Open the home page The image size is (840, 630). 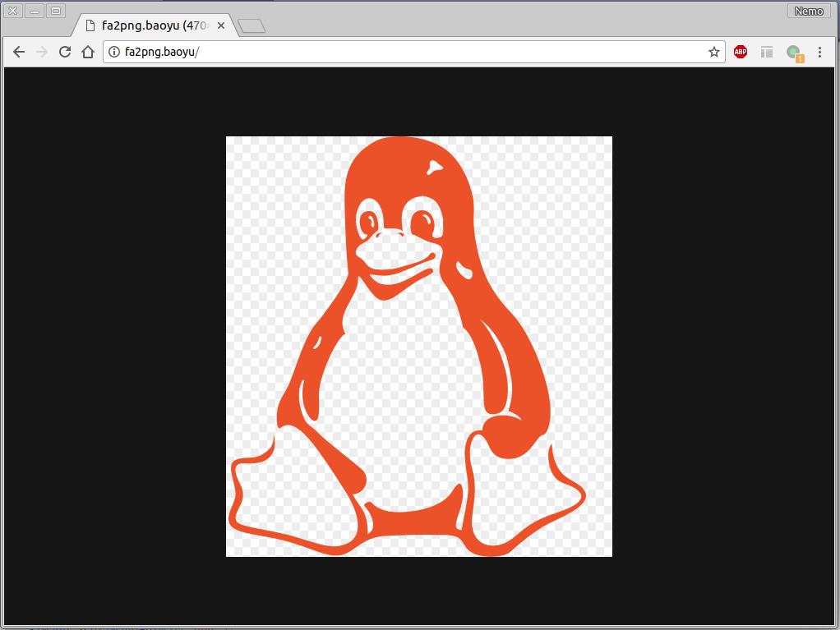88,52
